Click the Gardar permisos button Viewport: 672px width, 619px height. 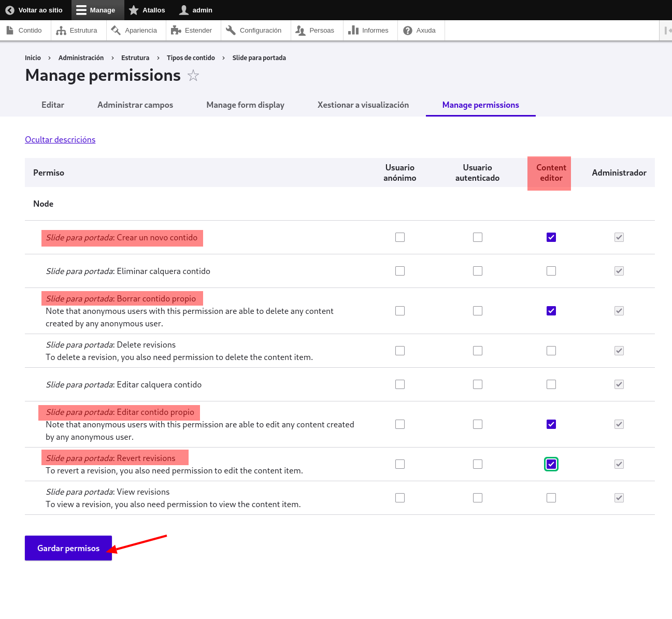tap(68, 548)
